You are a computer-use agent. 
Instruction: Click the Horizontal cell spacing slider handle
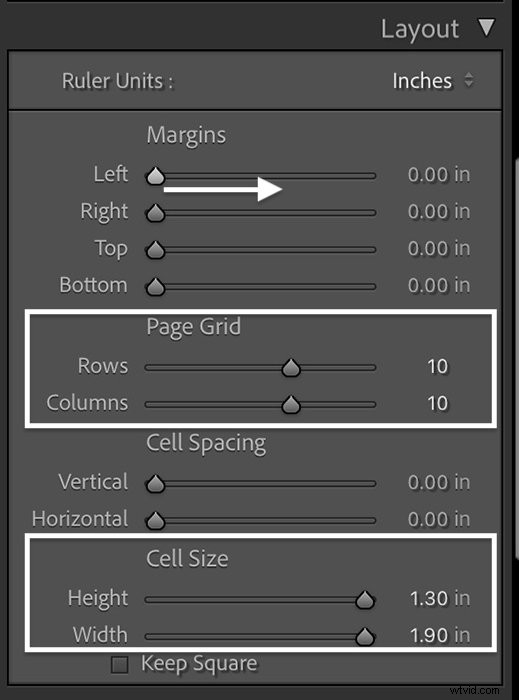155,521
